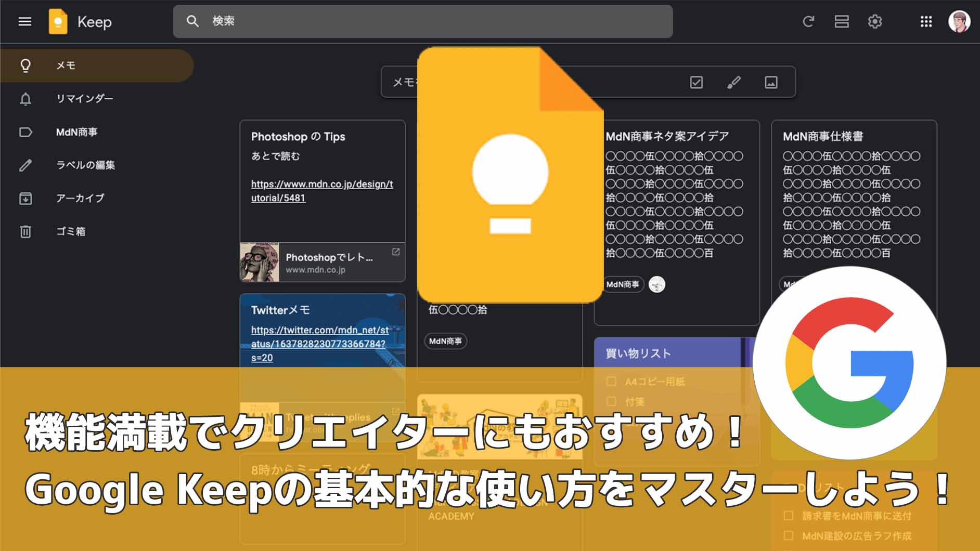
Task: Open the Photoshopでレト link preview thumbnail
Action: (260, 263)
